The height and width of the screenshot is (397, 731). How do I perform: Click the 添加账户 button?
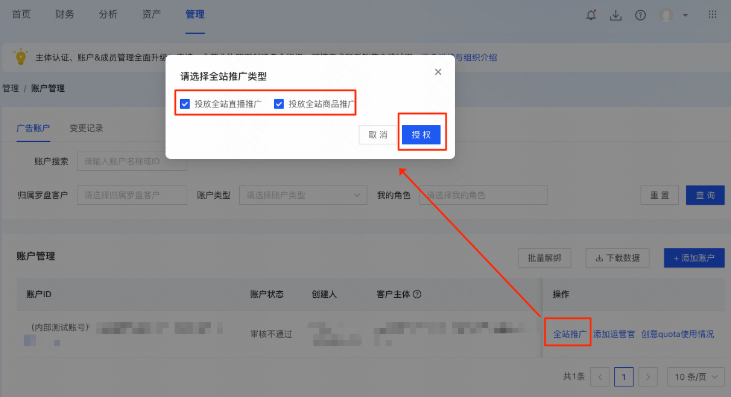[x=694, y=258]
